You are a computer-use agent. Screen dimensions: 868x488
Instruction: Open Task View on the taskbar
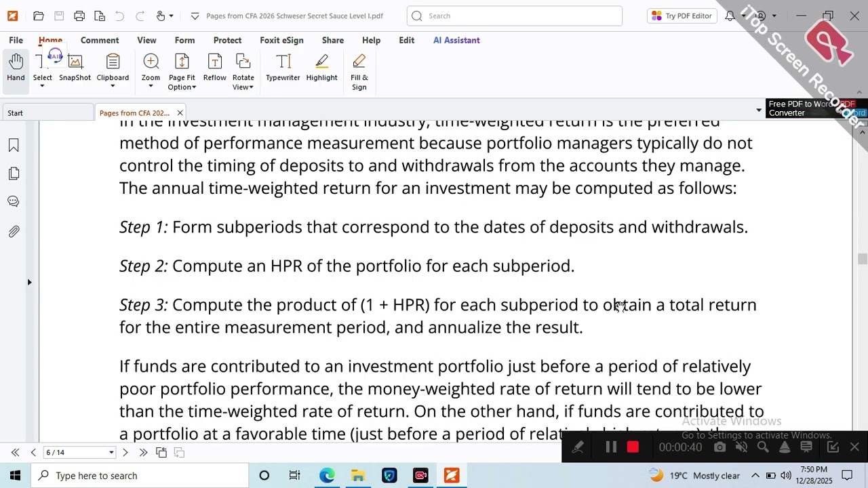294,476
